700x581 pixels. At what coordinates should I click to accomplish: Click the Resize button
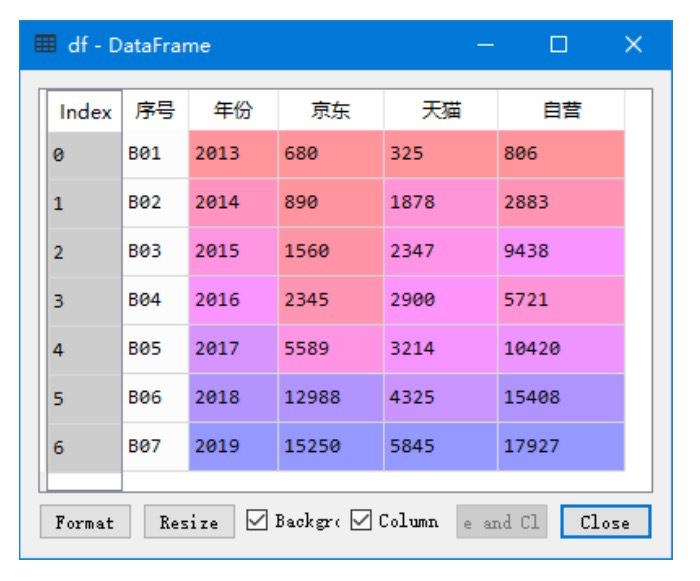point(189,522)
